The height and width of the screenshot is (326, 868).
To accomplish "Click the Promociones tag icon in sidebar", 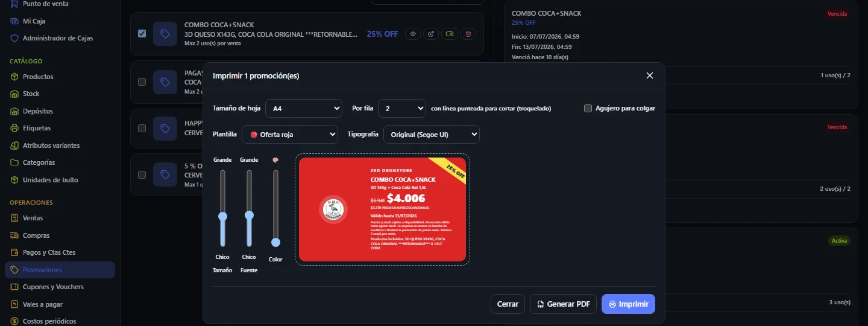I will click(x=14, y=270).
